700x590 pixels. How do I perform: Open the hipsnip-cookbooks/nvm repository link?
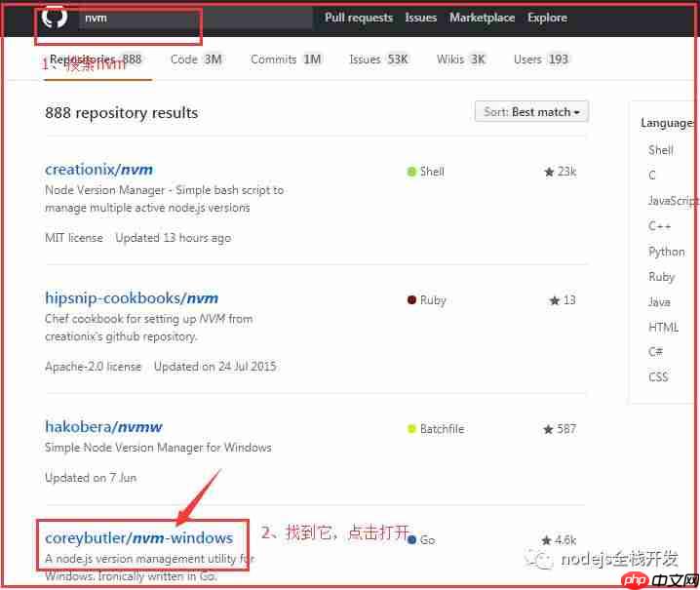pyautogui.click(x=132, y=297)
